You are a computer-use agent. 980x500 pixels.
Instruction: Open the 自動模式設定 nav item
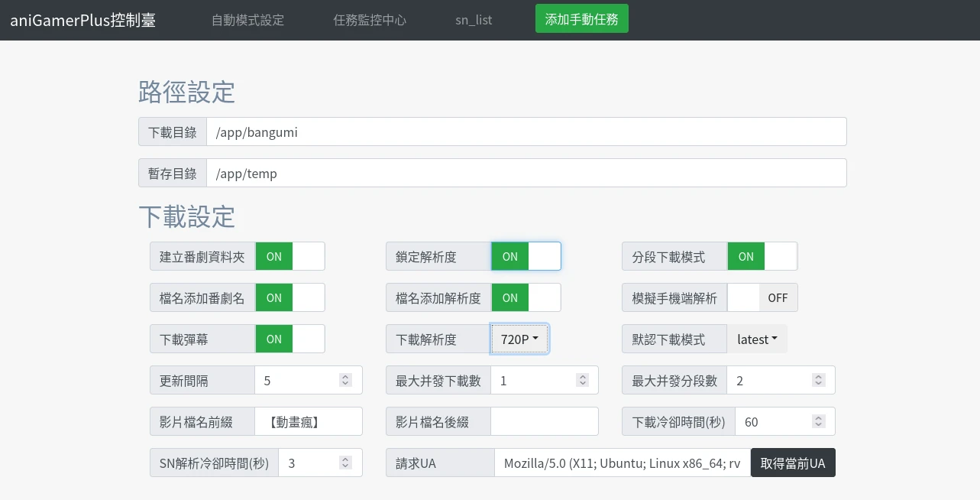click(247, 20)
